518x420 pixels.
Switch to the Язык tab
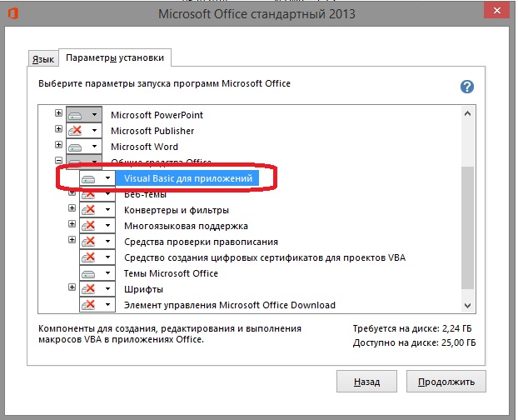(x=43, y=59)
